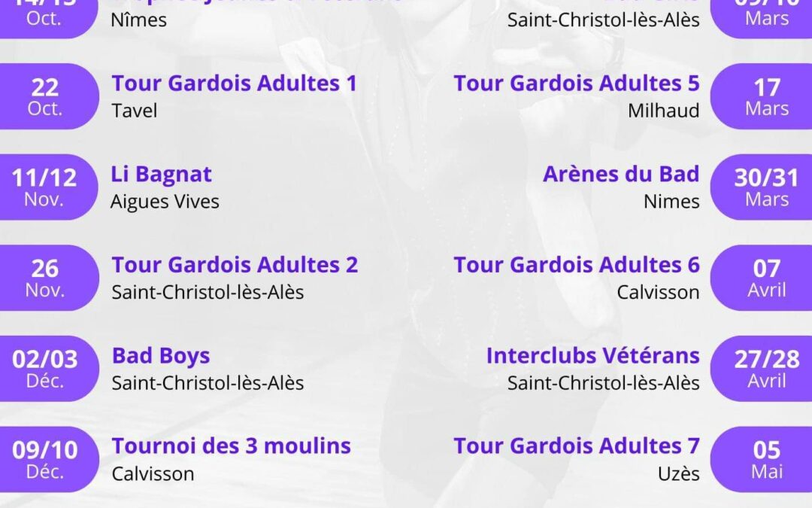Click the 09/10 Déc. date badge
The width and height of the screenshot is (812, 508).
tap(49, 459)
